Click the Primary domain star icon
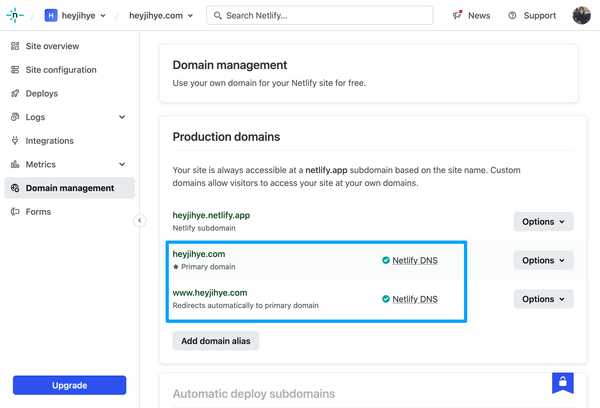 coord(176,267)
